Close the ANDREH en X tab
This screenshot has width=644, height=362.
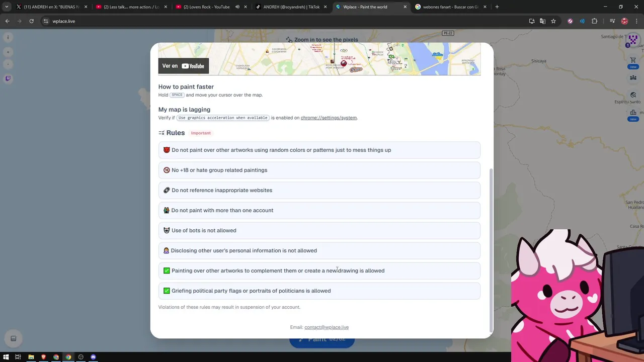[86, 7]
